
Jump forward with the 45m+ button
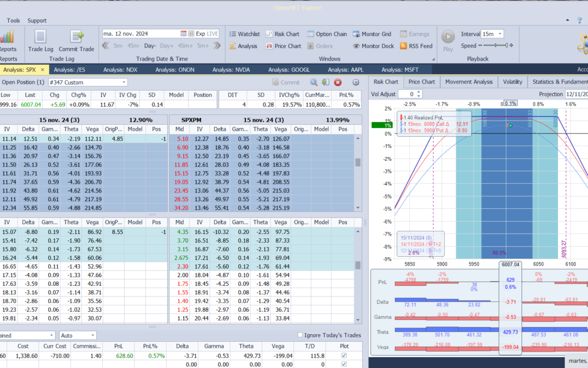[185, 46]
